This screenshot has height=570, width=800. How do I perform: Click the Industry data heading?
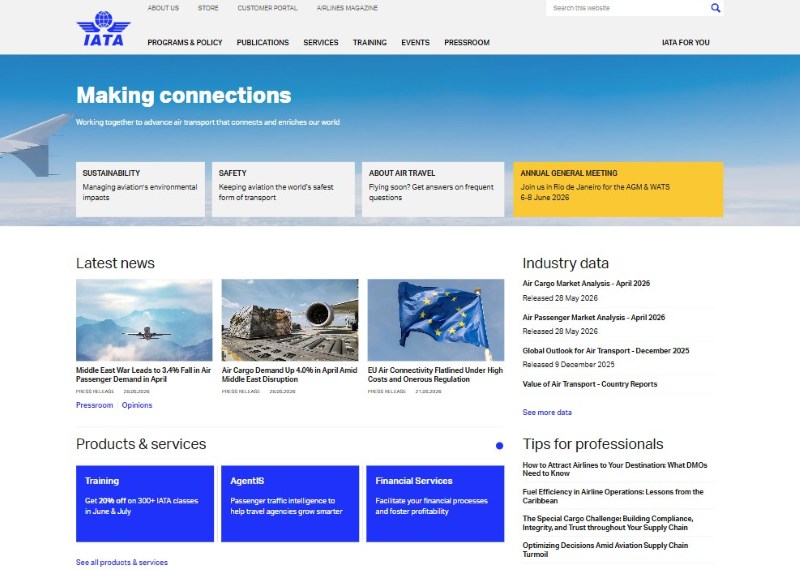click(565, 263)
